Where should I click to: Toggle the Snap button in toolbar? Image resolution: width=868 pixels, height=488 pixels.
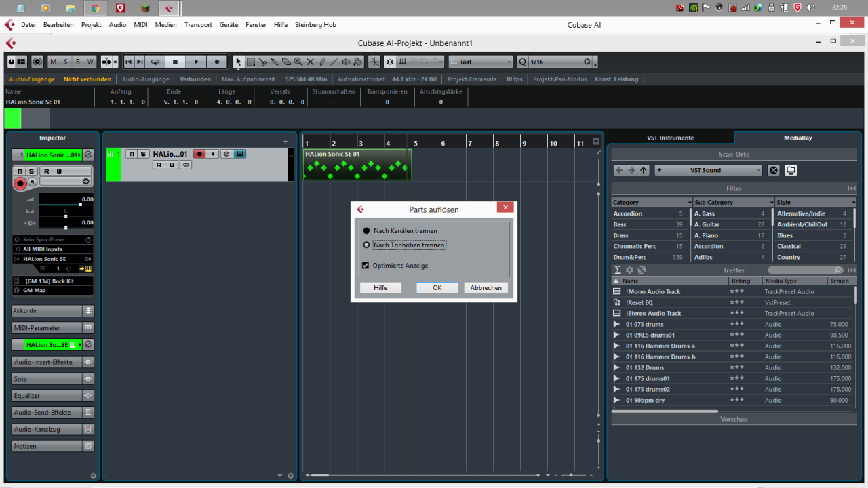(x=390, y=62)
